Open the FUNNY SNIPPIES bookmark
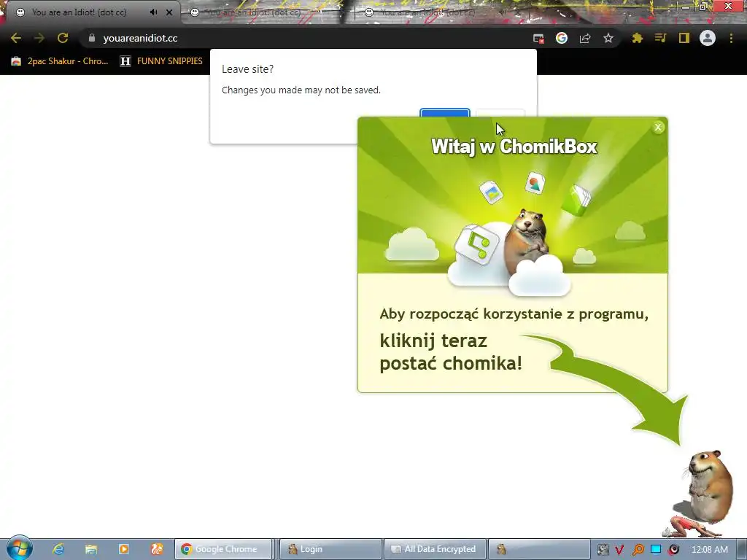Viewport: 747px width, 560px height. pos(161,61)
